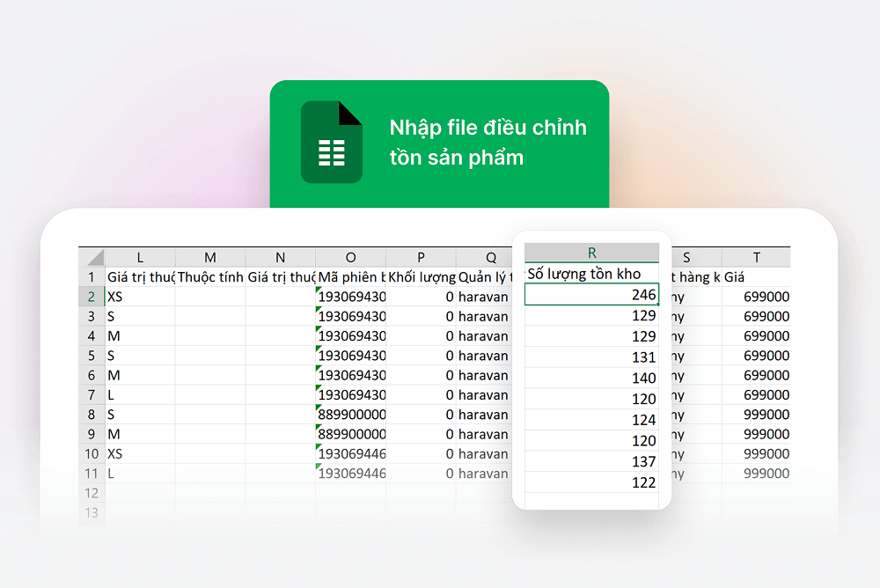Select row 12 header number
Screen dimensions: 880x588
coord(92,493)
